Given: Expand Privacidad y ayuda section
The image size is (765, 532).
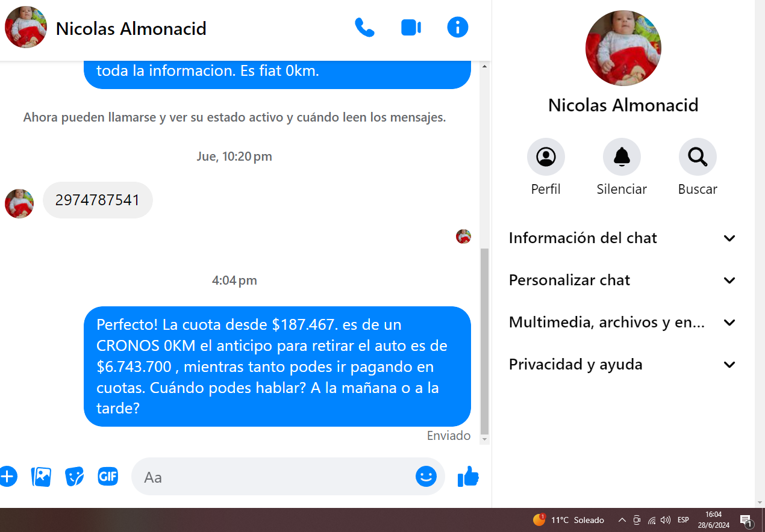Looking at the screenshot, I should coord(622,365).
